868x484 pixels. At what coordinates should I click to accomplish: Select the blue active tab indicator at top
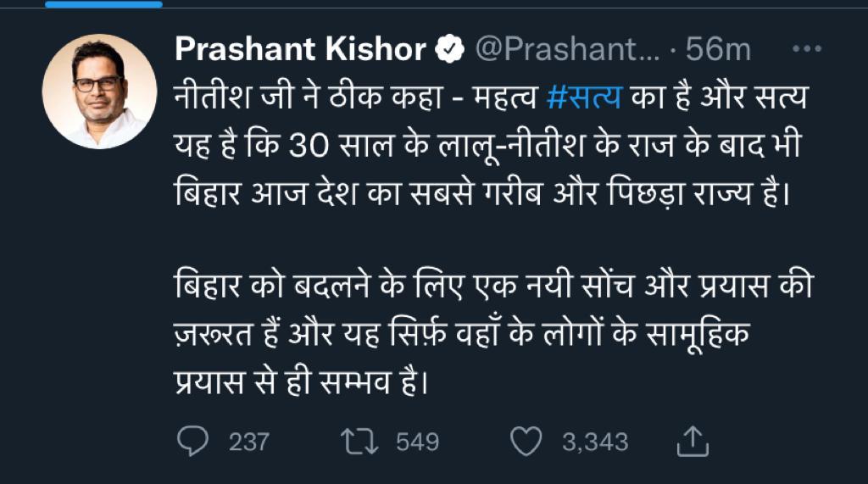(x=81, y=4)
